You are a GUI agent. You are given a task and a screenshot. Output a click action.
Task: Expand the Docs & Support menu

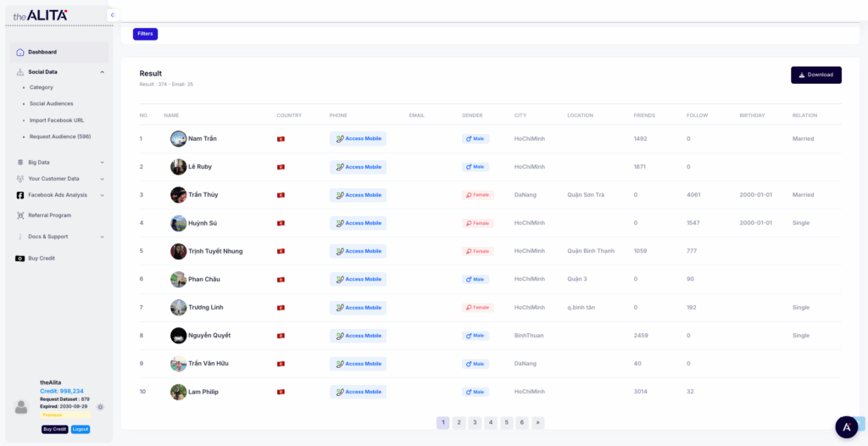[102, 237]
